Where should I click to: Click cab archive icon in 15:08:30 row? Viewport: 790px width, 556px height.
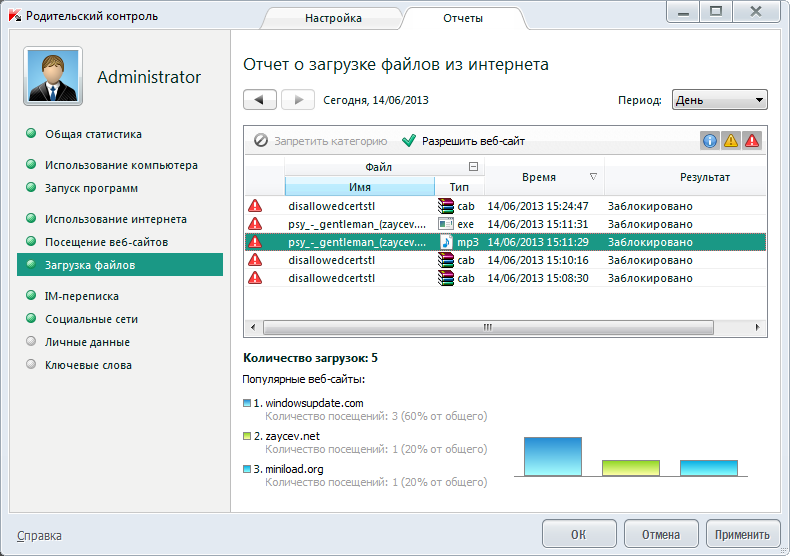click(x=446, y=278)
